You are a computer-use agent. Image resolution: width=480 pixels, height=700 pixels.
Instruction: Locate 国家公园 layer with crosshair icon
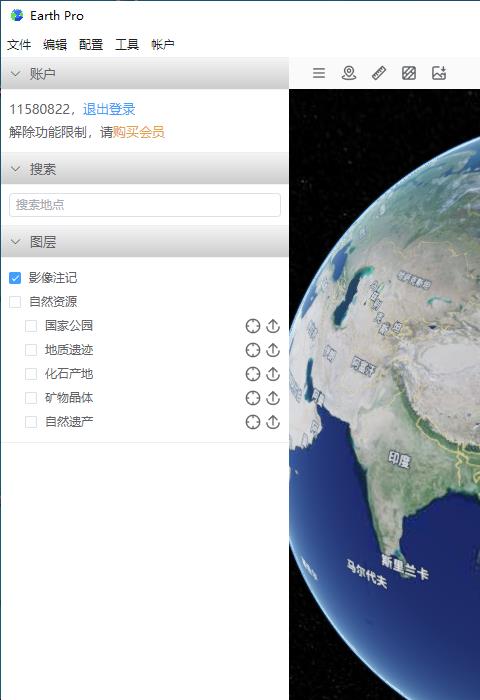(x=253, y=326)
